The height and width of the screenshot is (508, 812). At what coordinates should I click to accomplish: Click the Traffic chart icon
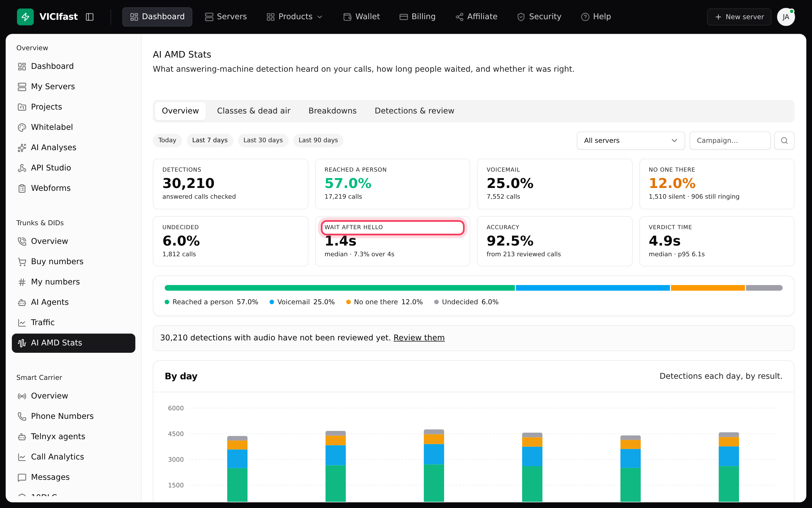pyautogui.click(x=22, y=323)
